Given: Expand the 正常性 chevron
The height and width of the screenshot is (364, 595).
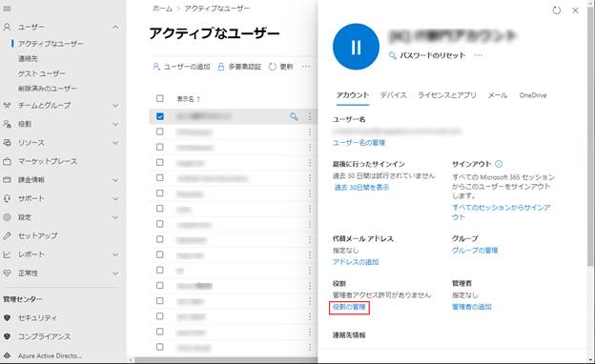Looking at the screenshot, I should tap(115, 273).
